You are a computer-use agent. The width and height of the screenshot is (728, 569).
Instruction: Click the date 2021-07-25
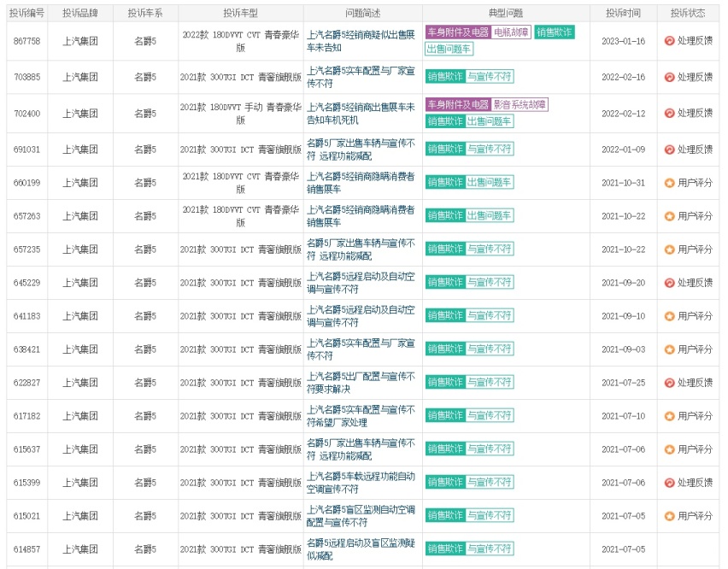[624, 383]
